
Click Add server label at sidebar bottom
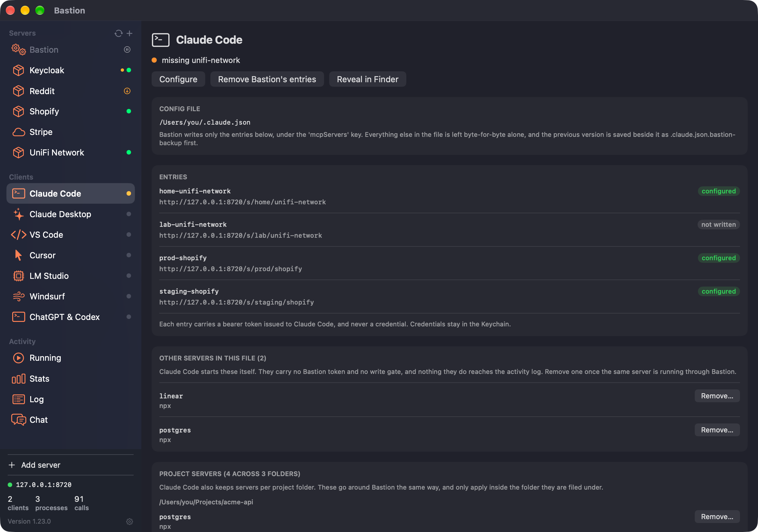pos(41,465)
